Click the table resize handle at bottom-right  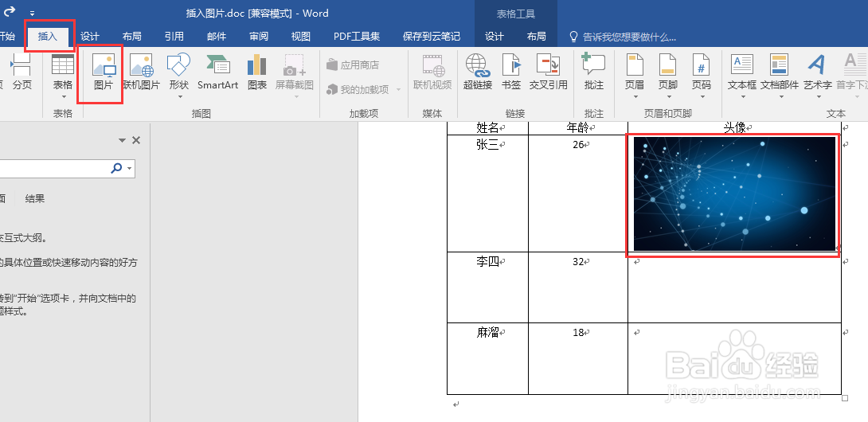845,397
